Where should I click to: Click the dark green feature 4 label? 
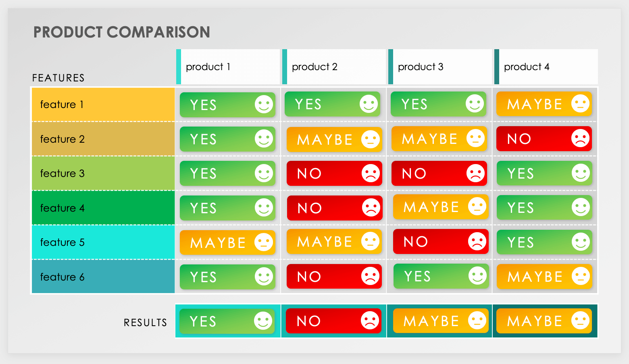coord(103,208)
